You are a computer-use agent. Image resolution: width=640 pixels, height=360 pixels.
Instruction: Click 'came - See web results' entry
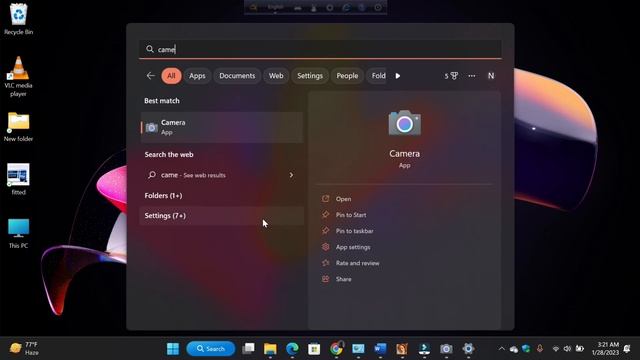pos(222,175)
